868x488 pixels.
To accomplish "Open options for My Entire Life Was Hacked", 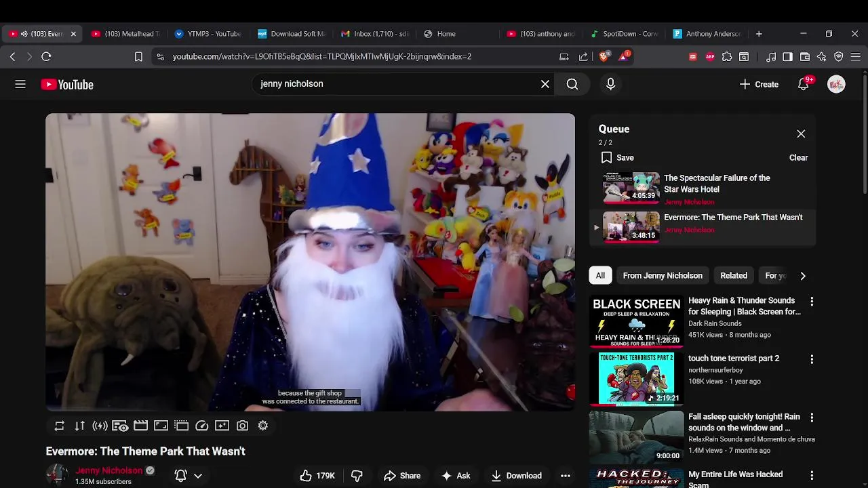I will click(x=812, y=476).
